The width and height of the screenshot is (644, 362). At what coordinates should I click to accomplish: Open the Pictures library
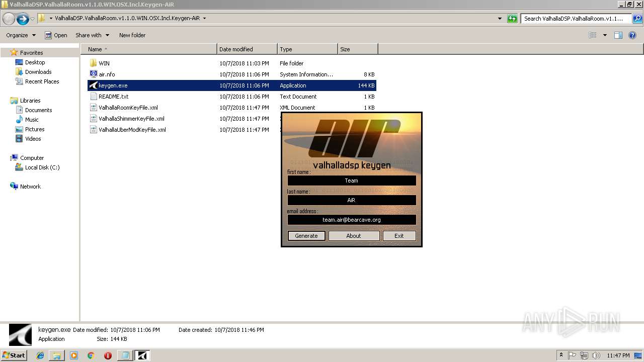coord(35,129)
